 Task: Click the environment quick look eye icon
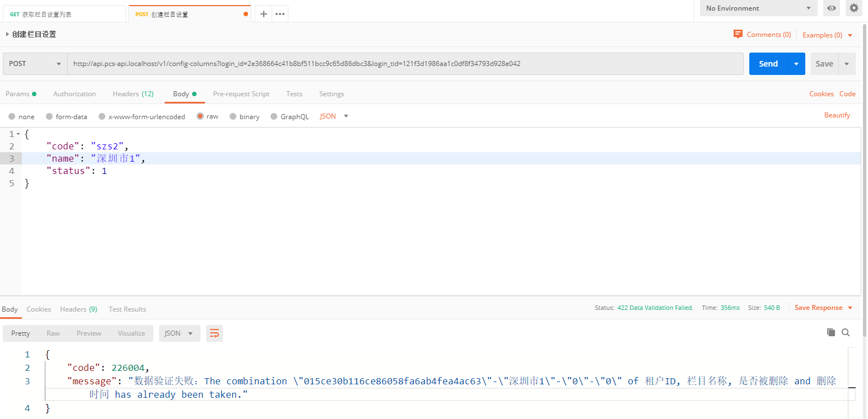coord(832,8)
